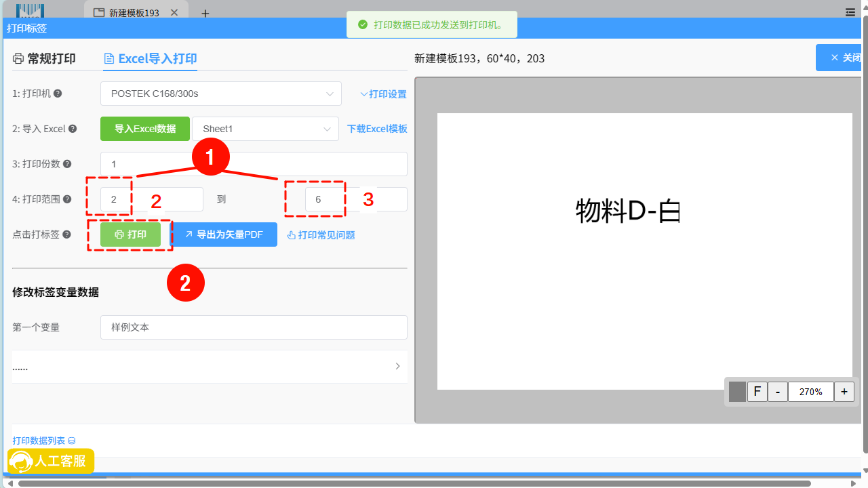Click the 导入Excel数据 button

pos(145,129)
